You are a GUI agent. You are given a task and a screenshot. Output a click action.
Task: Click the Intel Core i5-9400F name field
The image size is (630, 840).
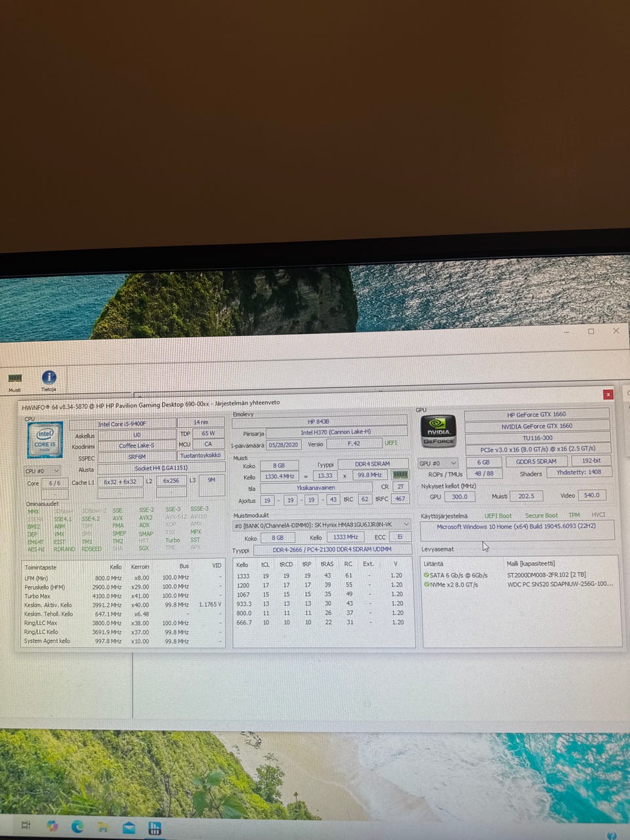(x=122, y=424)
